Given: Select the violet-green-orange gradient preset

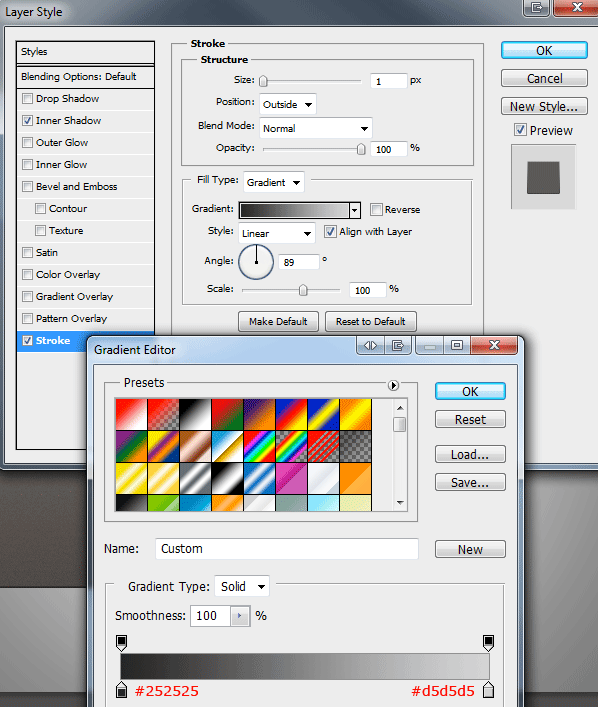Looking at the screenshot, I should coord(131,446).
